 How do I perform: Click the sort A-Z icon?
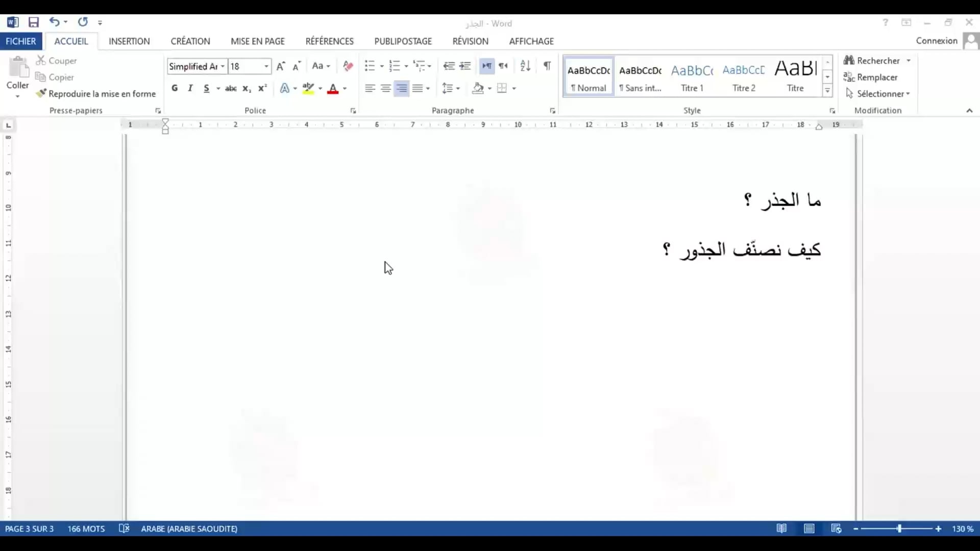pos(525,66)
